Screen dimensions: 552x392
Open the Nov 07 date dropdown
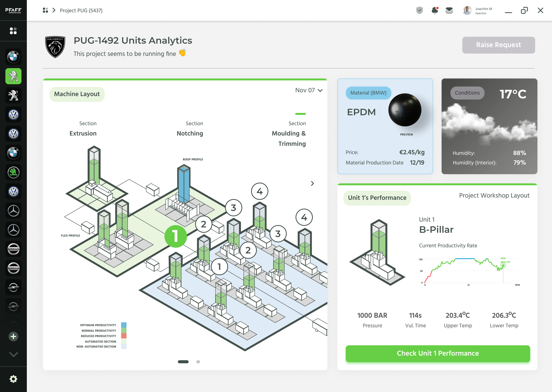(309, 90)
